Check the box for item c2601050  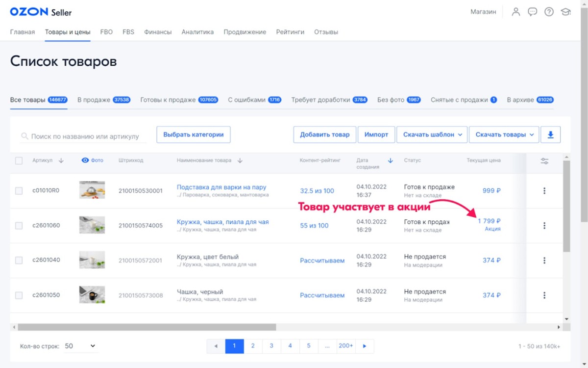pos(19,295)
